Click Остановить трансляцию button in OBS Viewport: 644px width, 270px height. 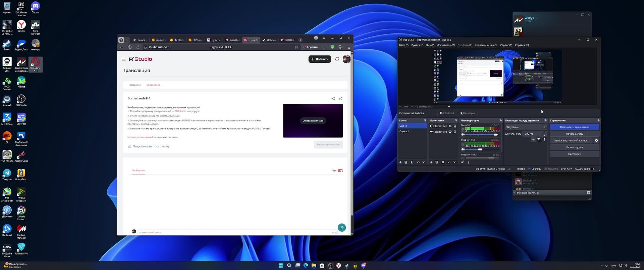pyautogui.click(x=574, y=127)
